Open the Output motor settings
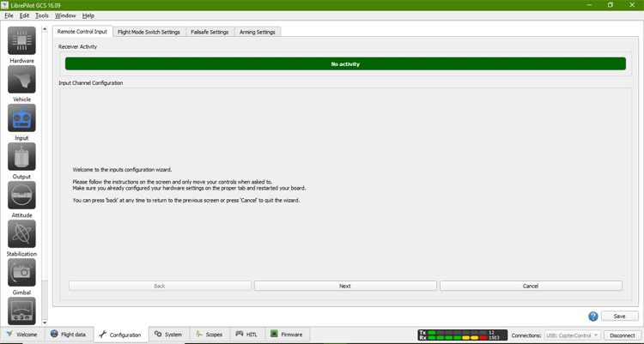 pos(21,156)
